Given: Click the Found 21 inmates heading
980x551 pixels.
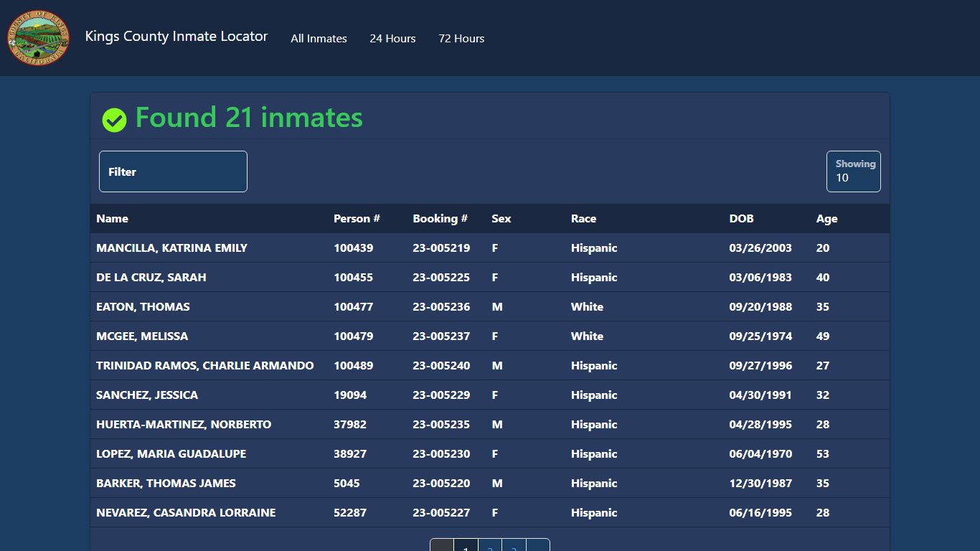Looking at the screenshot, I should pos(249,118).
